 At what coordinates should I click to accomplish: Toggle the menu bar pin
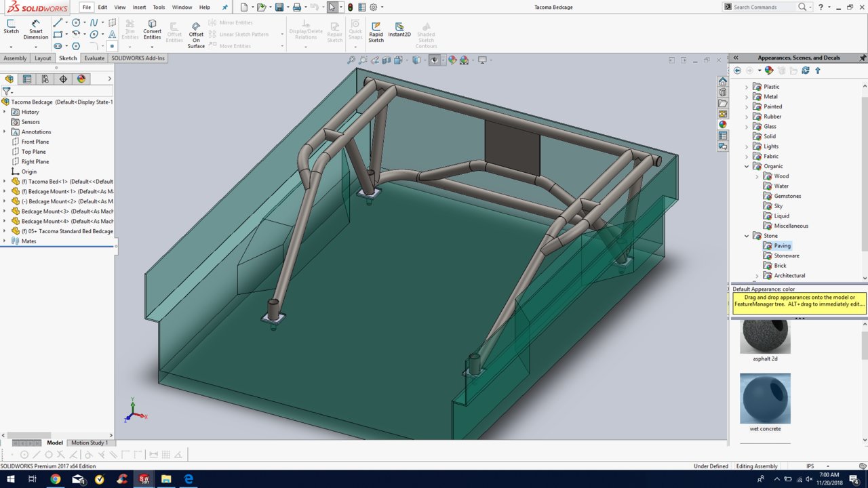point(225,7)
